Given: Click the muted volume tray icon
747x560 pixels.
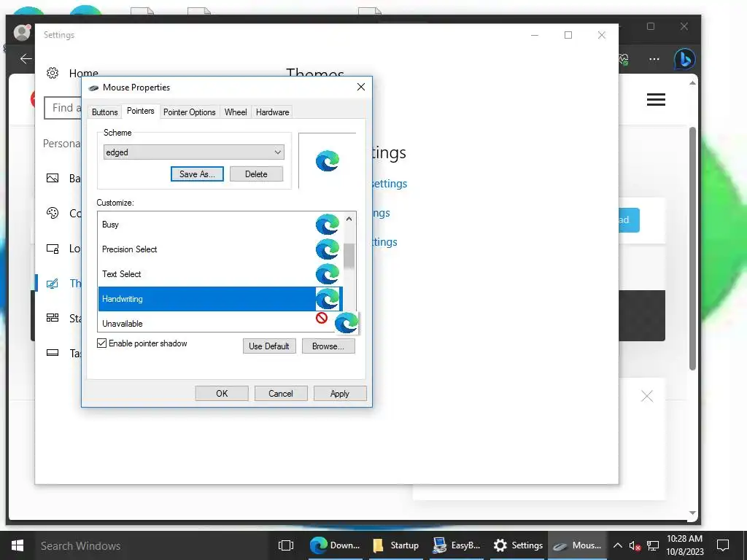Looking at the screenshot, I should 635,545.
